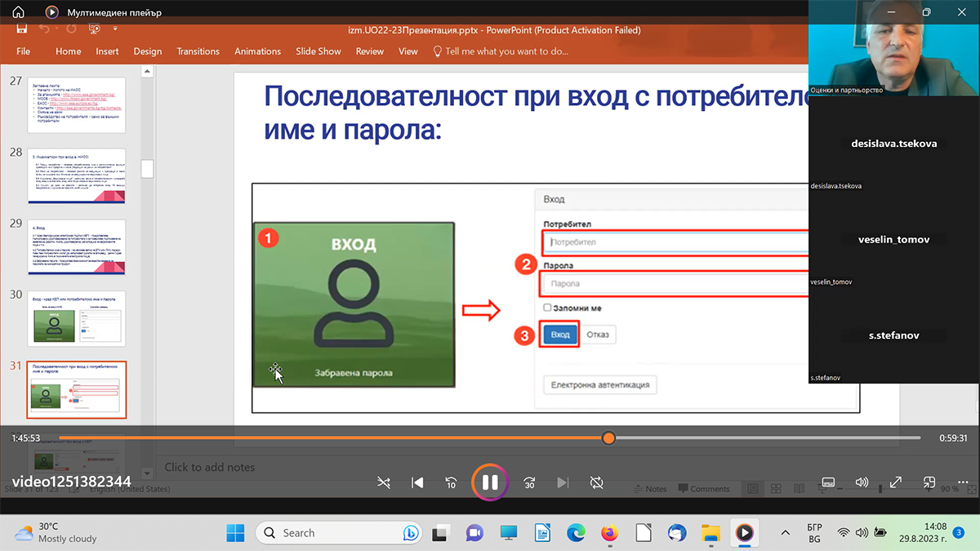Image resolution: width=980 pixels, height=551 pixels.
Task: Click the volume speaker icon in player
Action: (x=862, y=482)
